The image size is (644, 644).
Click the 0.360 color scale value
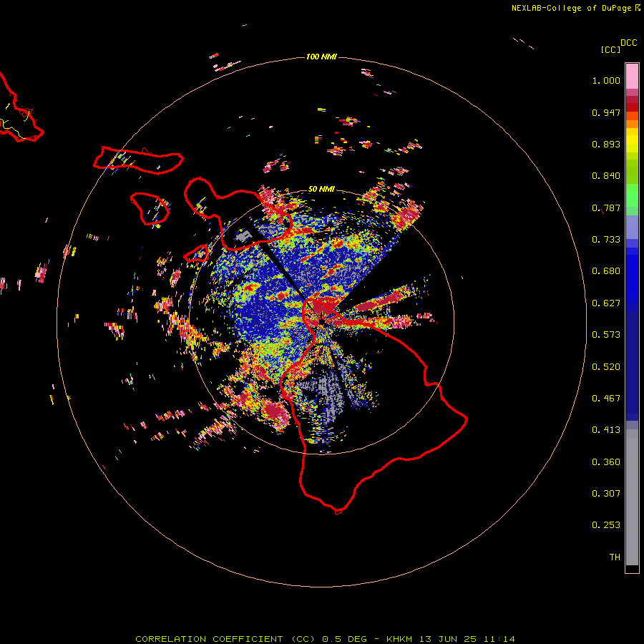click(606, 462)
